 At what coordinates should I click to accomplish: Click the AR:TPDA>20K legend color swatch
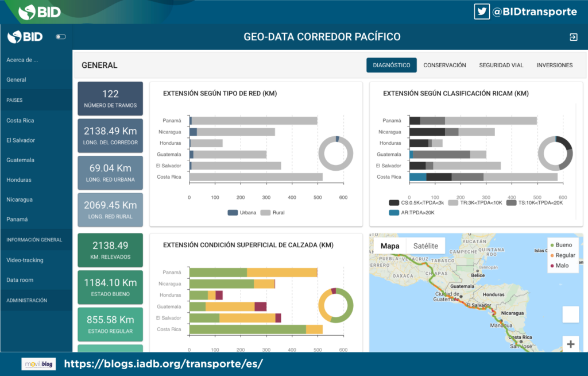[x=393, y=213]
